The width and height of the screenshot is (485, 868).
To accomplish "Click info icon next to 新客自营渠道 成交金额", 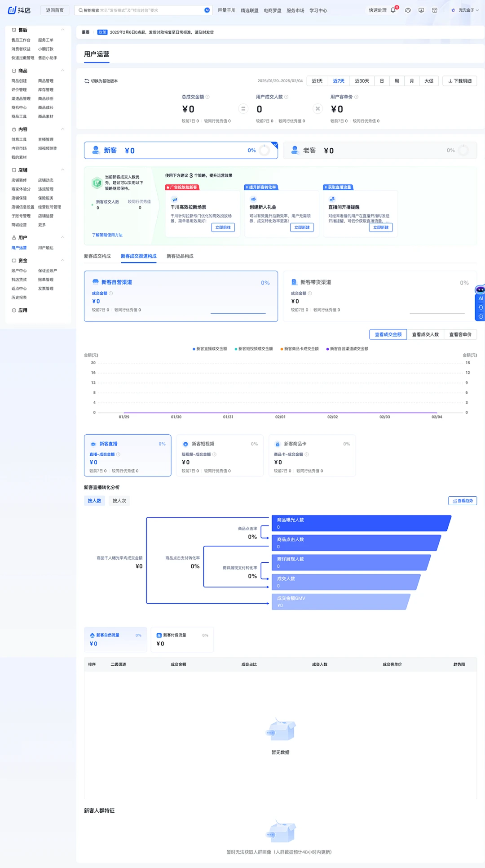I will click(x=111, y=294).
